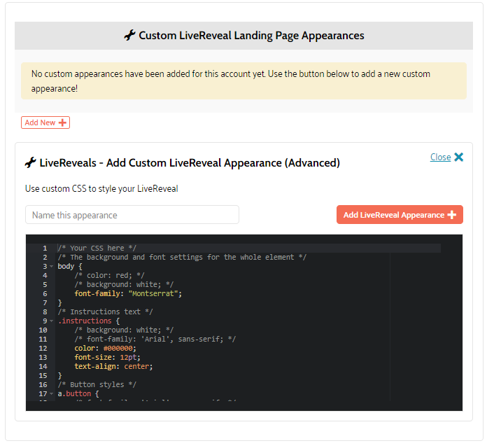487x448 pixels.
Task: Click the plus icon on Add New
Action: [x=63, y=122]
